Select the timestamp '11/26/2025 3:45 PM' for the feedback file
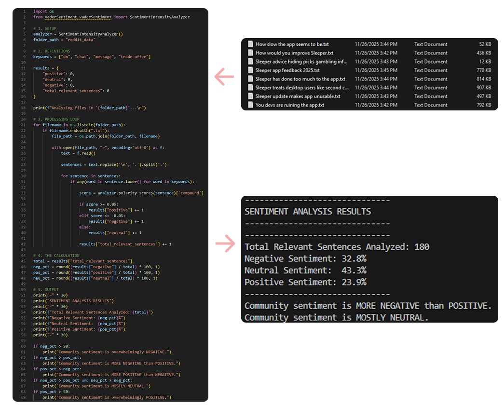Image resolution: width=504 pixels, height=420 pixels. (x=376, y=70)
